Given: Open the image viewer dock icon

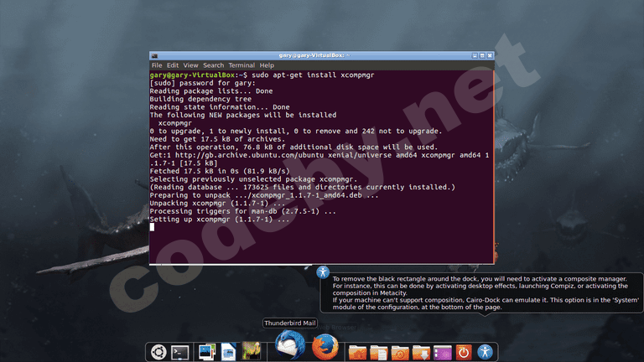Looking at the screenshot, I should 206,352.
